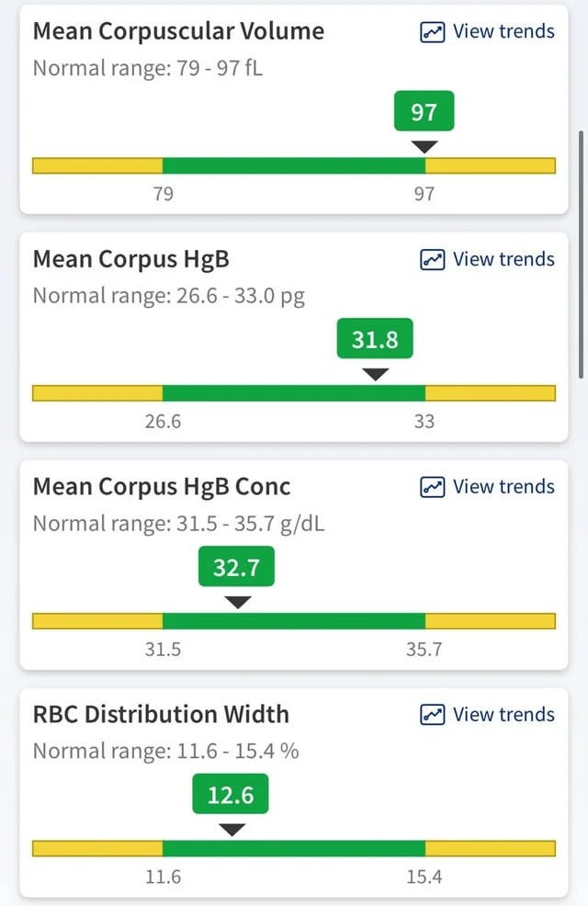This screenshot has width=588, height=906.
Task: Click trend chart icon for Mean Corpus HgB Conc
Action: click(x=432, y=487)
